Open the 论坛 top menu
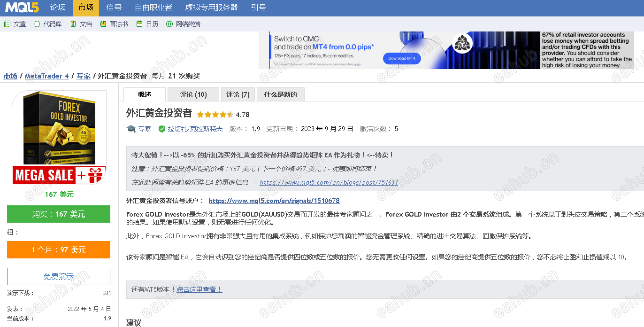644x327 pixels. 58,8
